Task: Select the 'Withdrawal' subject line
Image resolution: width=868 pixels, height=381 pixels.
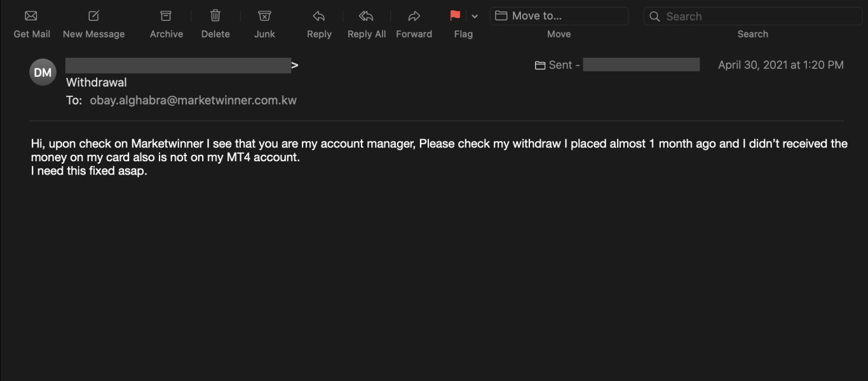Action: (x=97, y=83)
